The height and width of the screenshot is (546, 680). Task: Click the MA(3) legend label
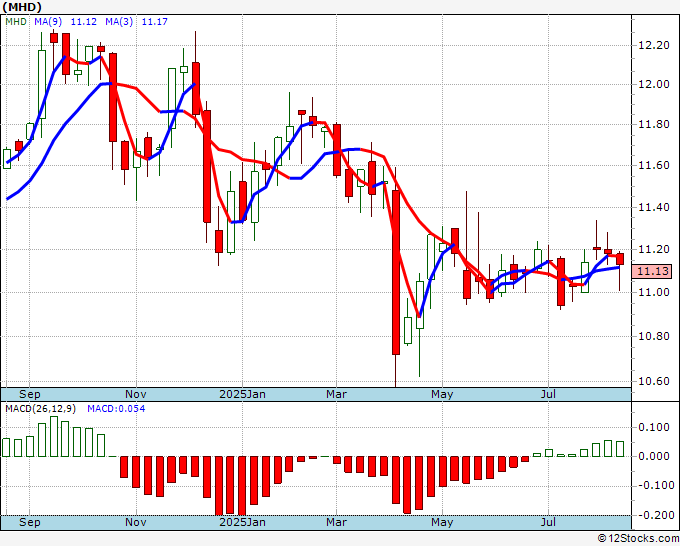pos(119,22)
